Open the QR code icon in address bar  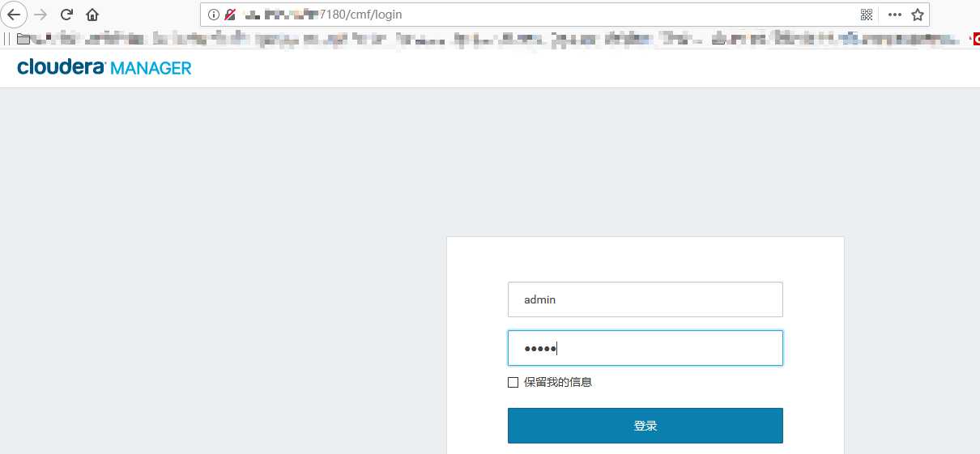[867, 15]
